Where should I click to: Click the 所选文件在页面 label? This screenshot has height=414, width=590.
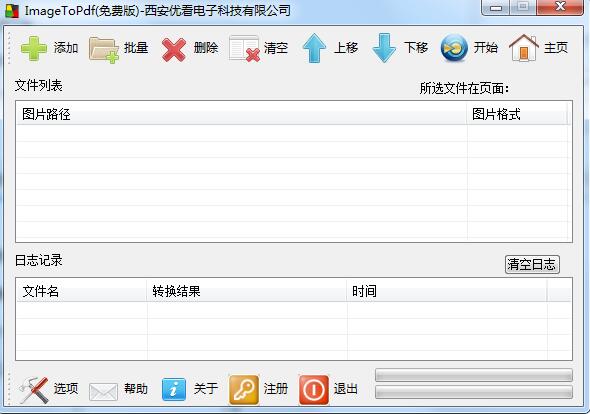pyautogui.click(x=465, y=88)
